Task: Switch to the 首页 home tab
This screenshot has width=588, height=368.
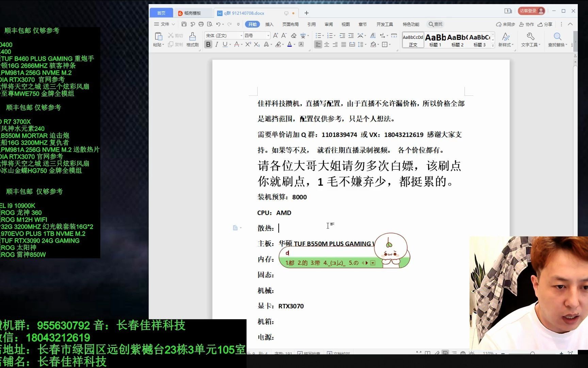Action: pyautogui.click(x=161, y=13)
